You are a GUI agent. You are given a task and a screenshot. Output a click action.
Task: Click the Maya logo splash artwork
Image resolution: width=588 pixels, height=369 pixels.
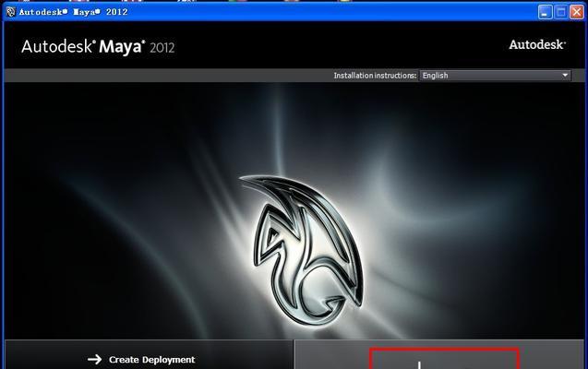tap(302, 250)
